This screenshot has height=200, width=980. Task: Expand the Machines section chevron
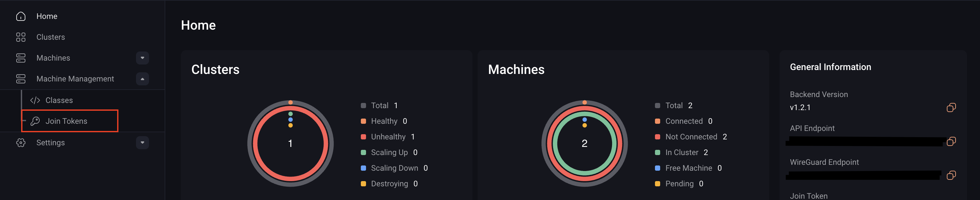point(142,58)
